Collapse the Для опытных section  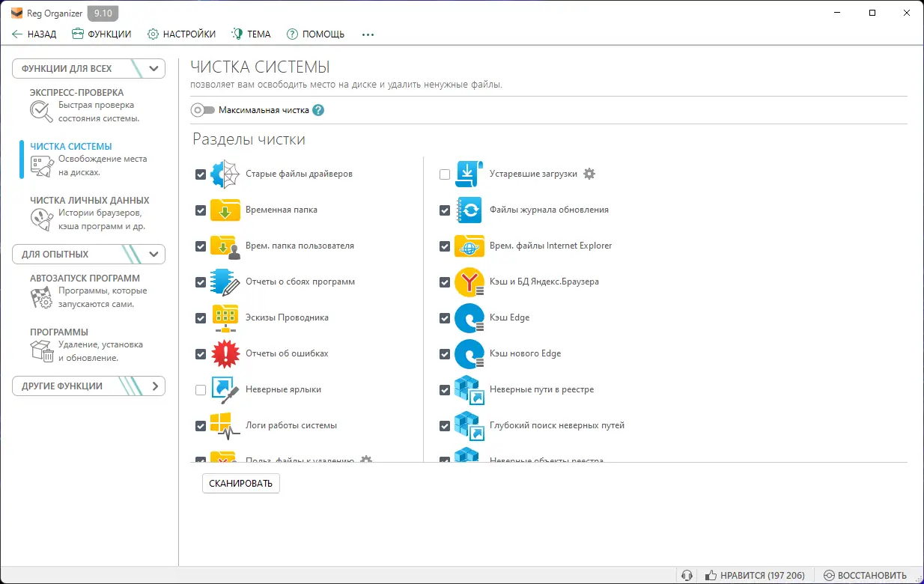tap(88, 254)
